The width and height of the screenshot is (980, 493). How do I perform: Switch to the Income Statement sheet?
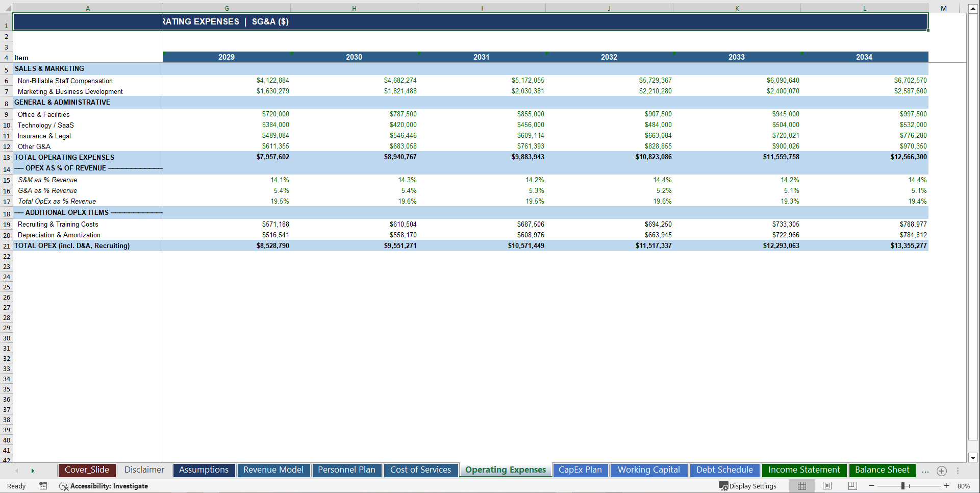[x=805, y=470]
